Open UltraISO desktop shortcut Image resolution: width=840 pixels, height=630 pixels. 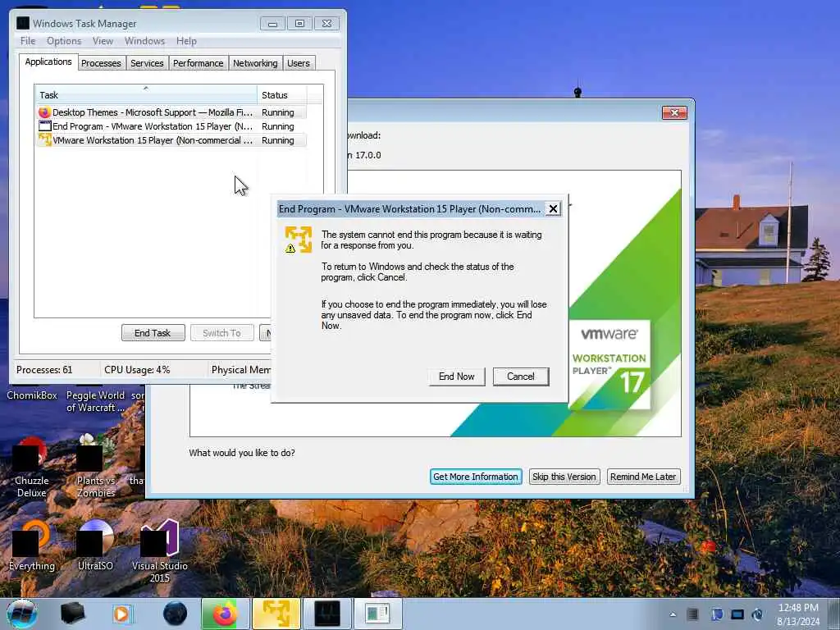click(x=95, y=546)
